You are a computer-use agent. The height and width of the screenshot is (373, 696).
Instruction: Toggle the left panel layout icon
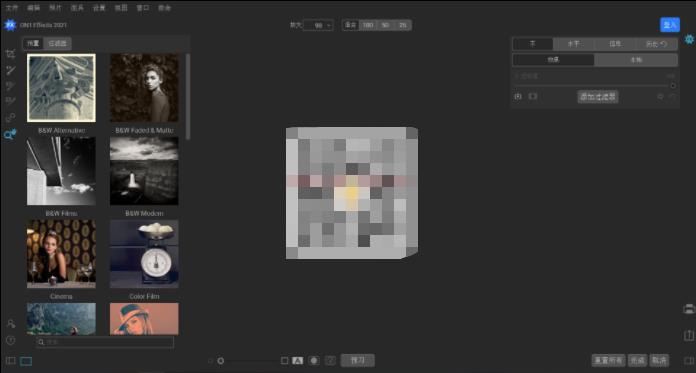click(11, 361)
